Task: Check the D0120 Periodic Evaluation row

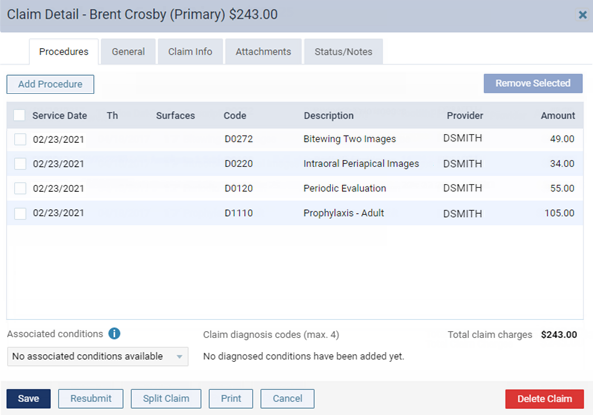Action: point(20,188)
